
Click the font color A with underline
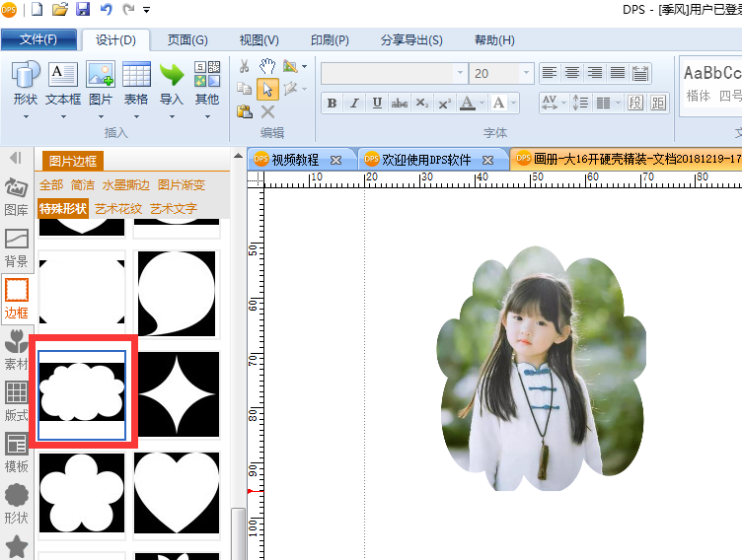coord(468,104)
